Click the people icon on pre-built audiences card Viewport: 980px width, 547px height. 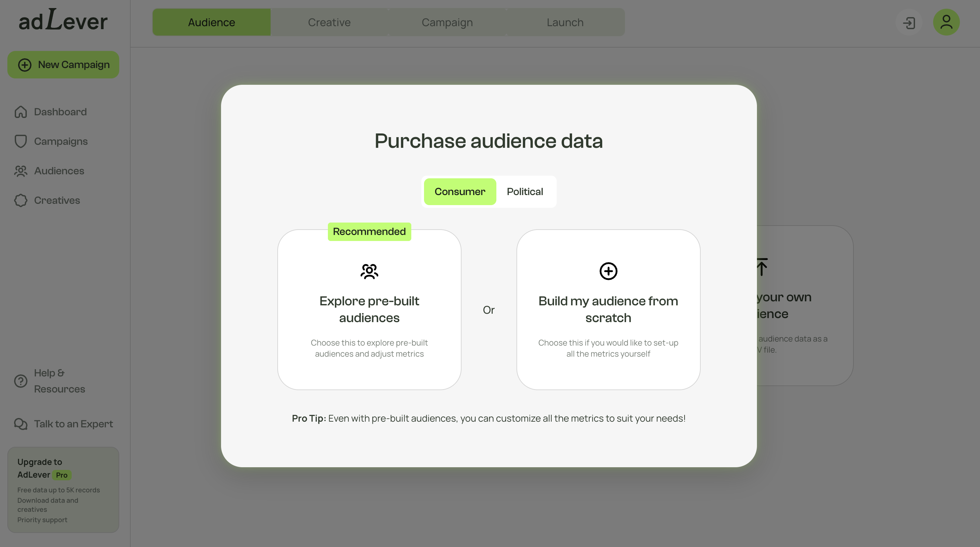point(369,271)
